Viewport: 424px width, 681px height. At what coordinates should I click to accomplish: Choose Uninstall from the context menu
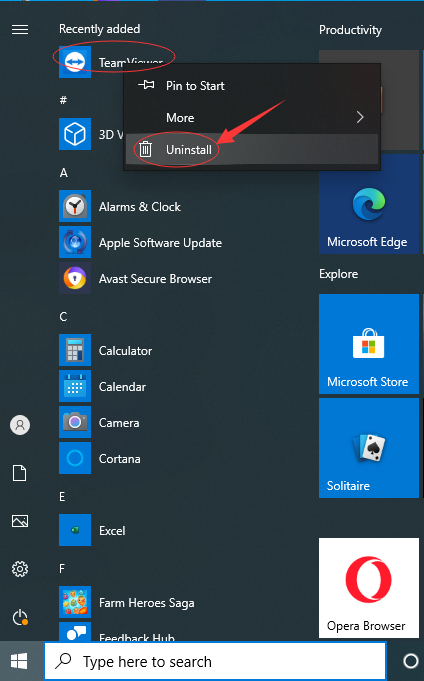click(x=252, y=149)
